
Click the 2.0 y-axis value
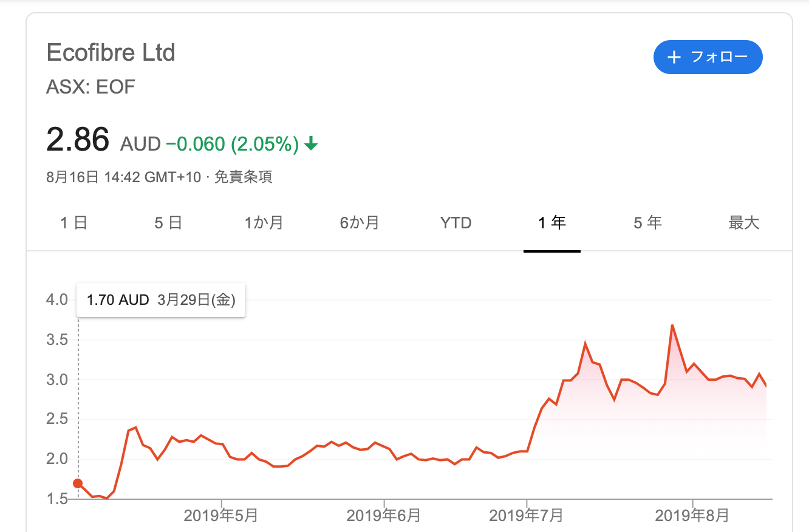56,459
